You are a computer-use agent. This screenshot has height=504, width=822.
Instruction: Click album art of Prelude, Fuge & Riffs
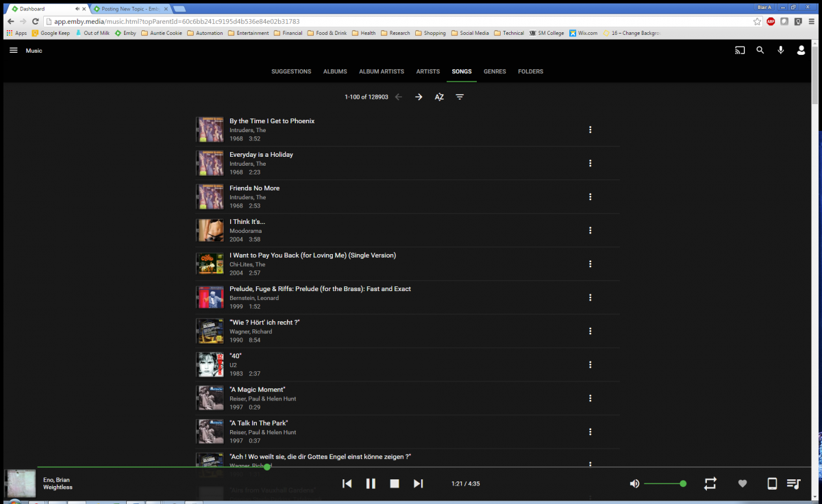click(210, 297)
